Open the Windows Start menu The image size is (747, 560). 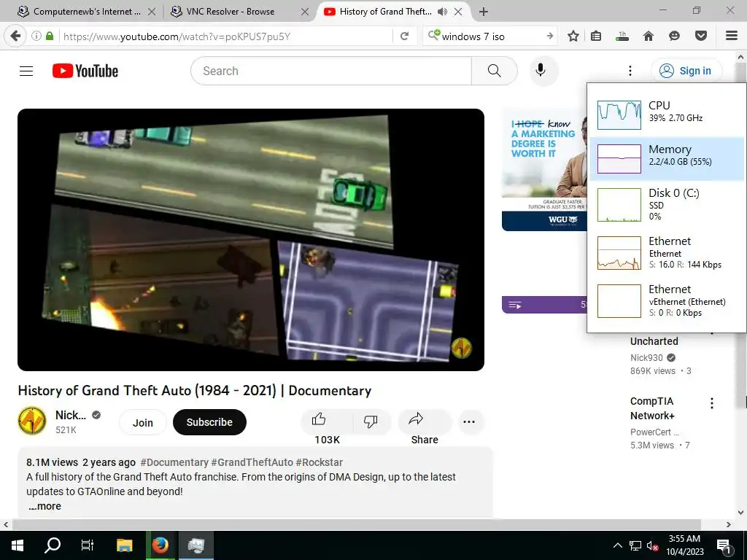[x=18, y=545]
